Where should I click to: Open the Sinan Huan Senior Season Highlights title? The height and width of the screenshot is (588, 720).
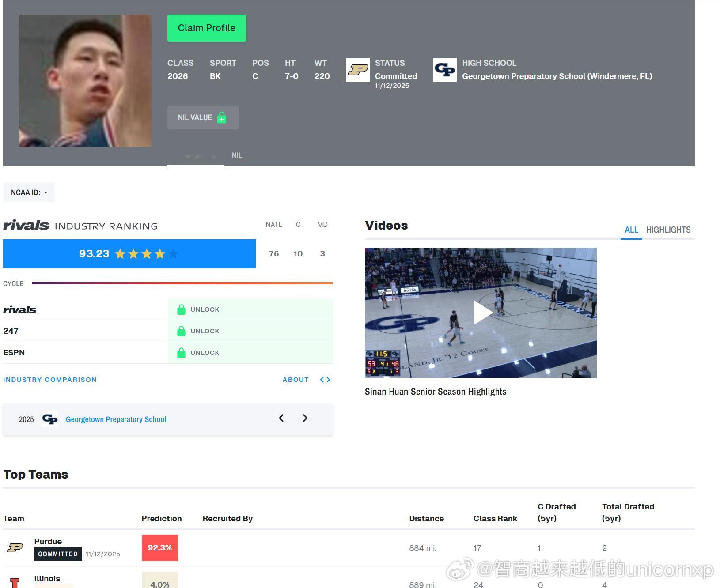[436, 392]
